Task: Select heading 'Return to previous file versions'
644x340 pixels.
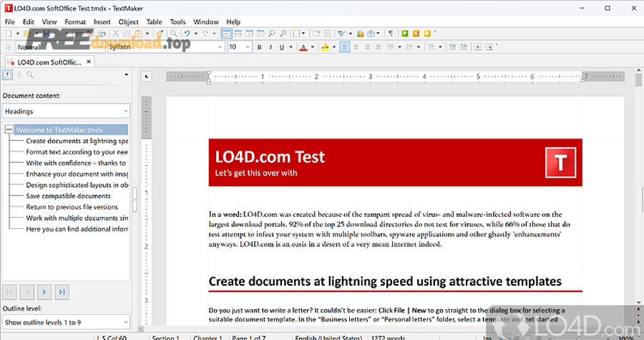Action: [x=72, y=207]
